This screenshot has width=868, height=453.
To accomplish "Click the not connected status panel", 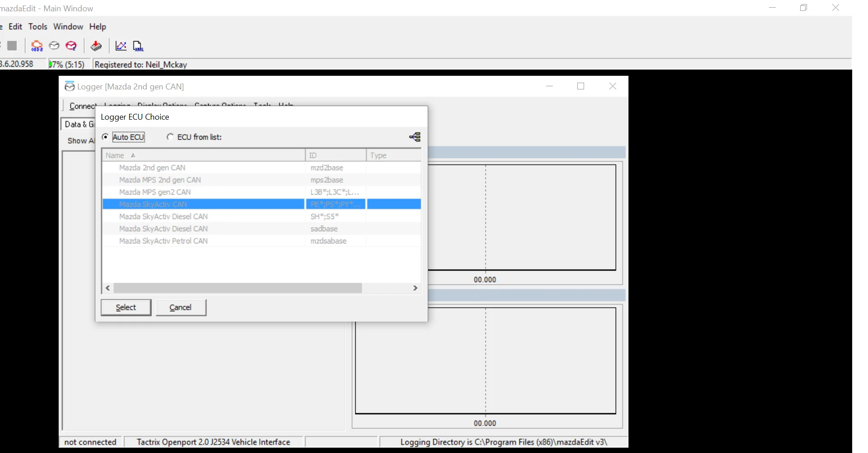I will point(90,442).
